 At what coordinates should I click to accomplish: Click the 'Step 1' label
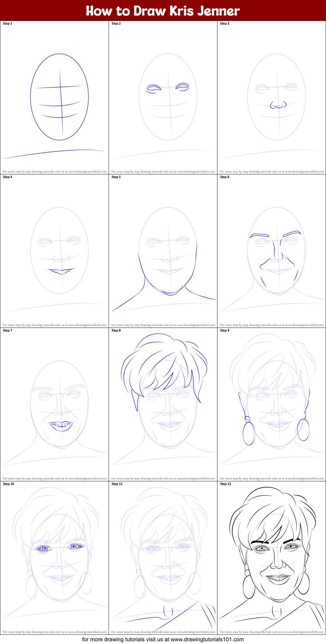[8, 23]
